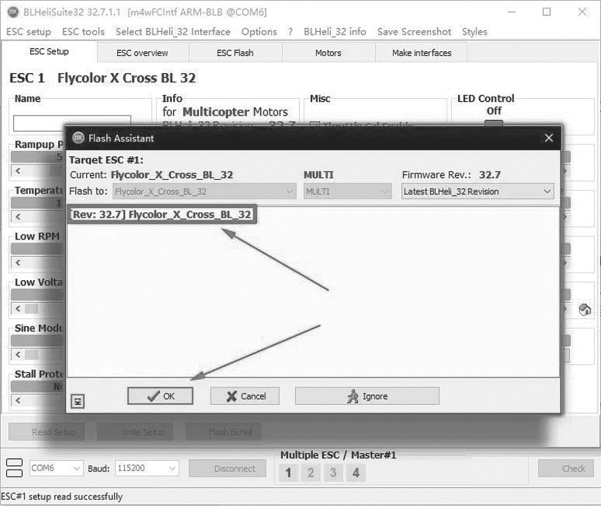Click left arrow of Stall Protection slider
601x506 pixels.
[x=18, y=401]
